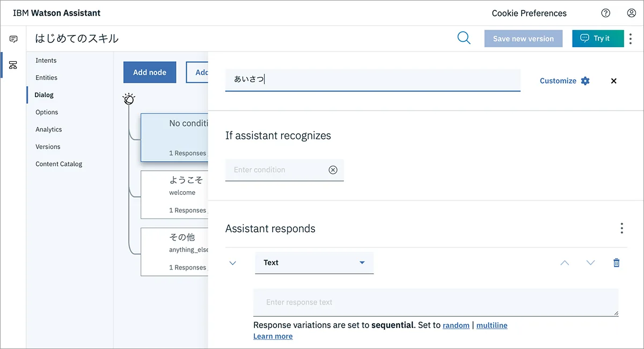This screenshot has width=644, height=349.
Task: Open the Assistants chat icon in left rail
Action: tap(13, 39)
